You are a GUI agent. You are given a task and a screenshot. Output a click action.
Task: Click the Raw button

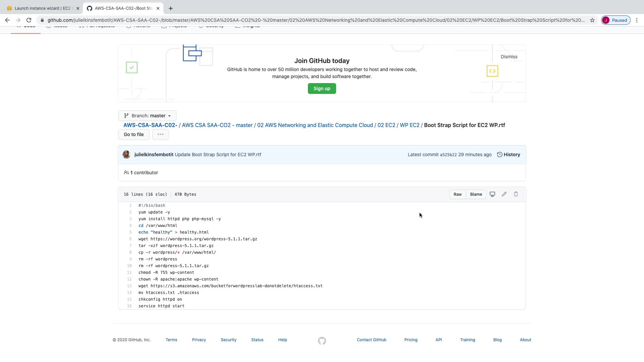click(457, 194)
